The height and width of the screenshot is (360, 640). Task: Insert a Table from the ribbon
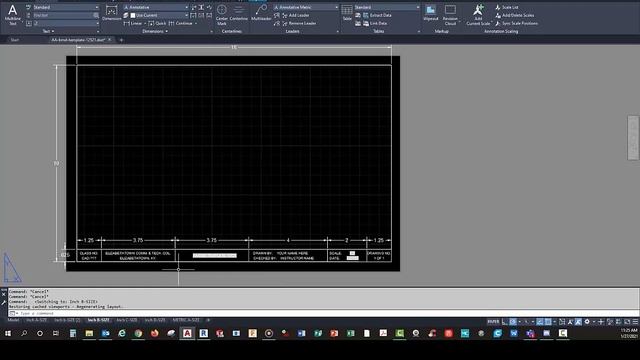pyautogui.click(x=347, y=13)
